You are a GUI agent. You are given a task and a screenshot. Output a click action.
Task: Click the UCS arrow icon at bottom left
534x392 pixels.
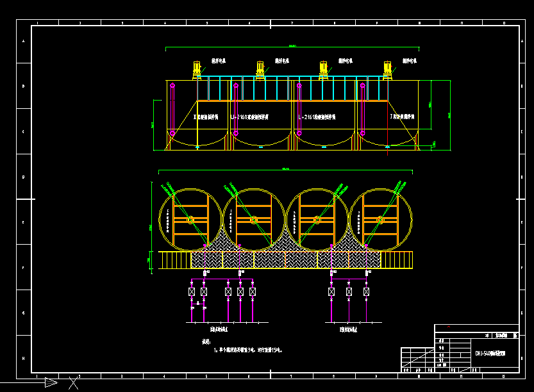pos(51,382)
